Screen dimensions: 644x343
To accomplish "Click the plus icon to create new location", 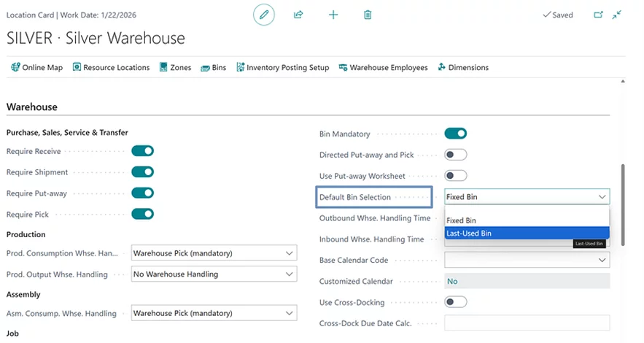I will [x=333, y=15].
